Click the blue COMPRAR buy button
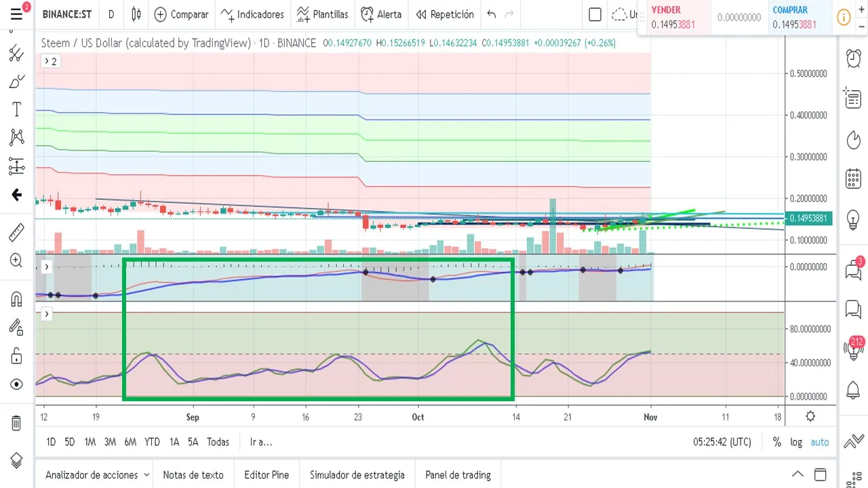 click(x=798, y=18)
